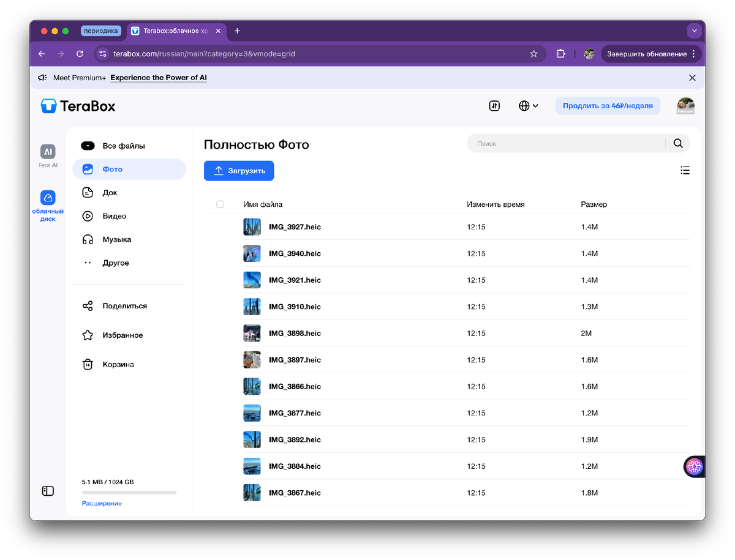Click the Chrome three-dot menu
Screen dimensions: 735x560
pos(693,54)
